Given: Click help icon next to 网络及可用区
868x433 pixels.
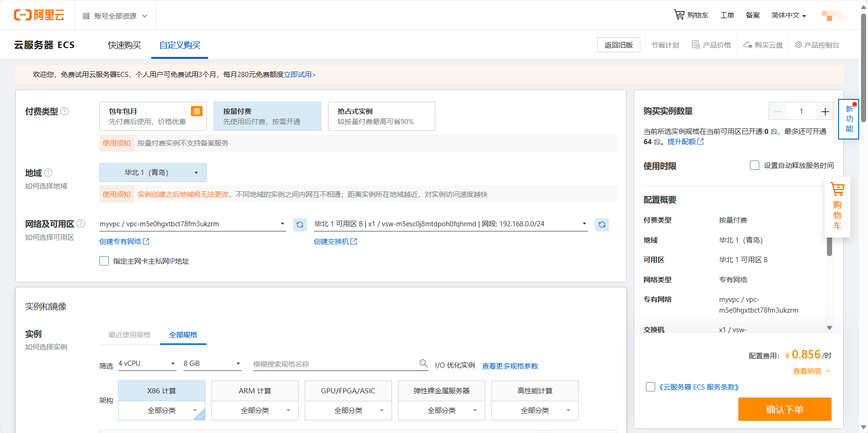Looking at the screenshot, I should coord(81,223).
